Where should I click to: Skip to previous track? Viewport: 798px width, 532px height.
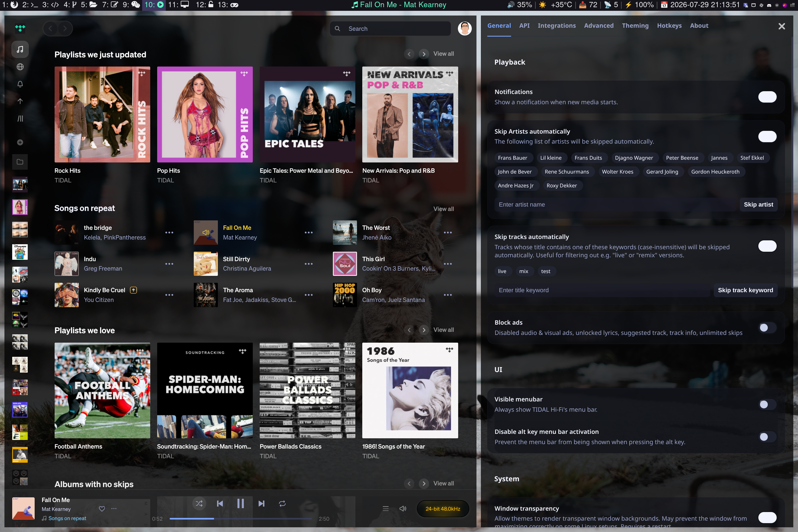tap(220, 503)
